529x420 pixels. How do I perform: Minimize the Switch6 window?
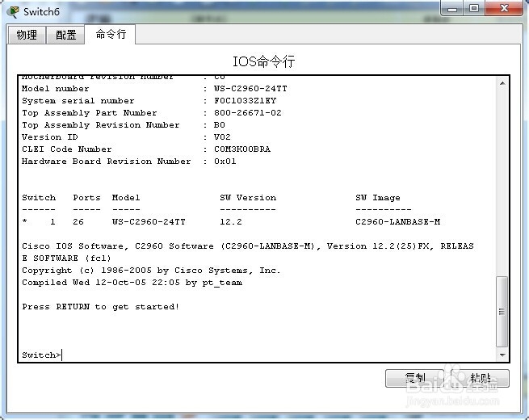pyautogui.click(x=452, y=8)
